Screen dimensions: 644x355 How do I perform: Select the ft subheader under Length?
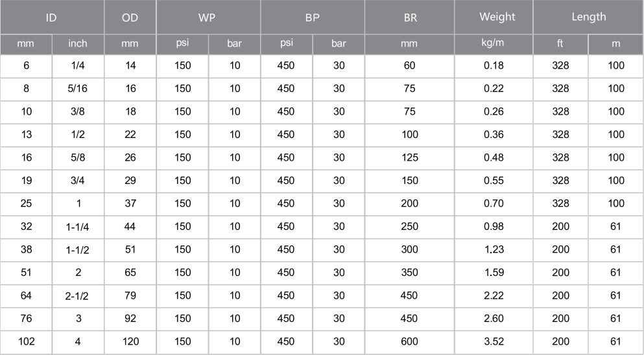(560, 44)
